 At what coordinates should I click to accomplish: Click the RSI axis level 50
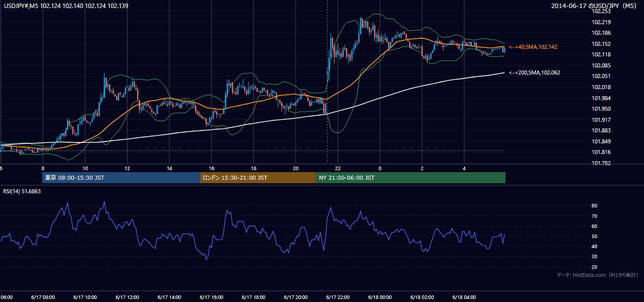[594, 236]
